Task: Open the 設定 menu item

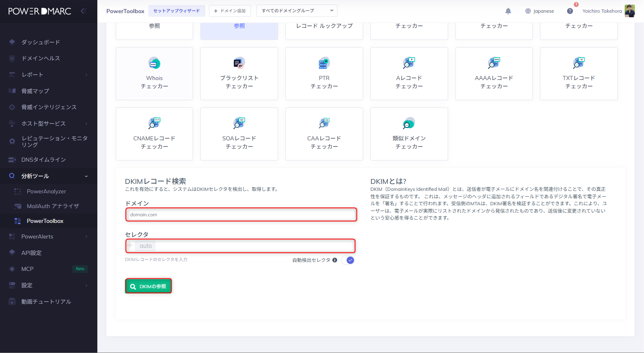Action: click(27, 285)
